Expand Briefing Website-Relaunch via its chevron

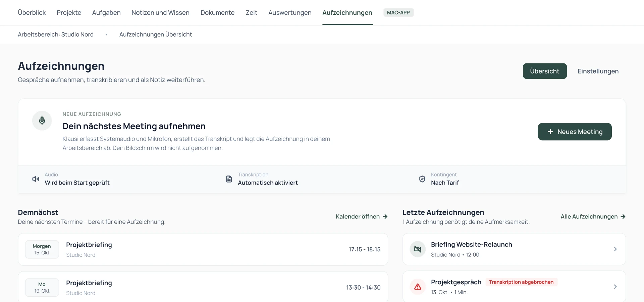(x=615, y=249)
